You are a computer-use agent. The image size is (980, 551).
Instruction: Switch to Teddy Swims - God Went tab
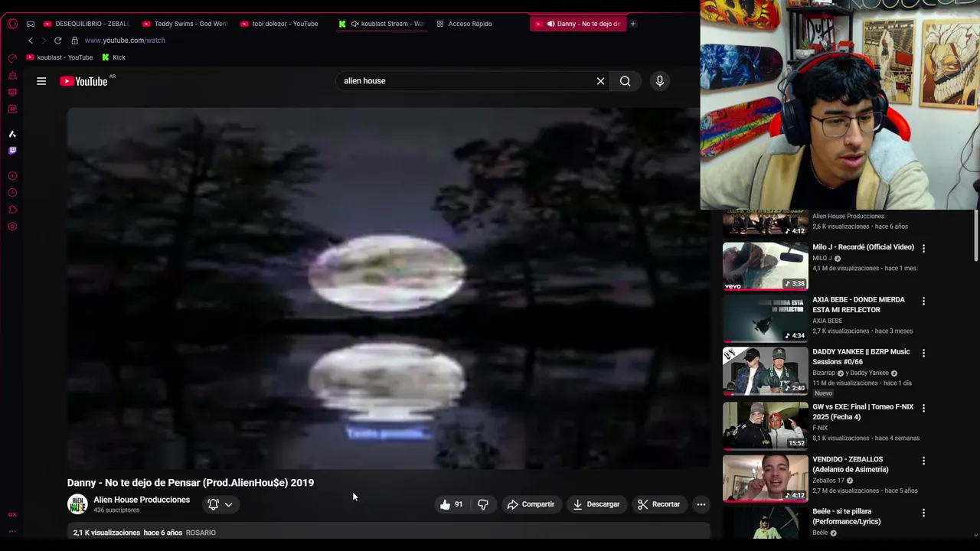click(185, 24)
